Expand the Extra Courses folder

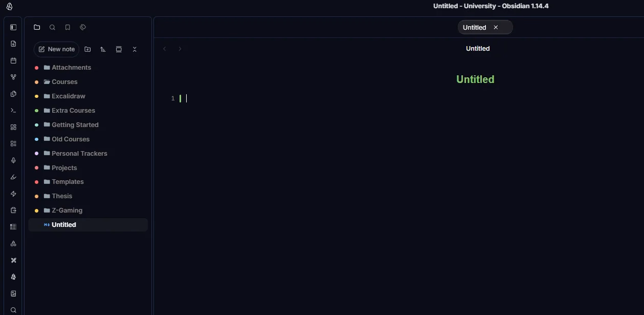tap(88, 111)
